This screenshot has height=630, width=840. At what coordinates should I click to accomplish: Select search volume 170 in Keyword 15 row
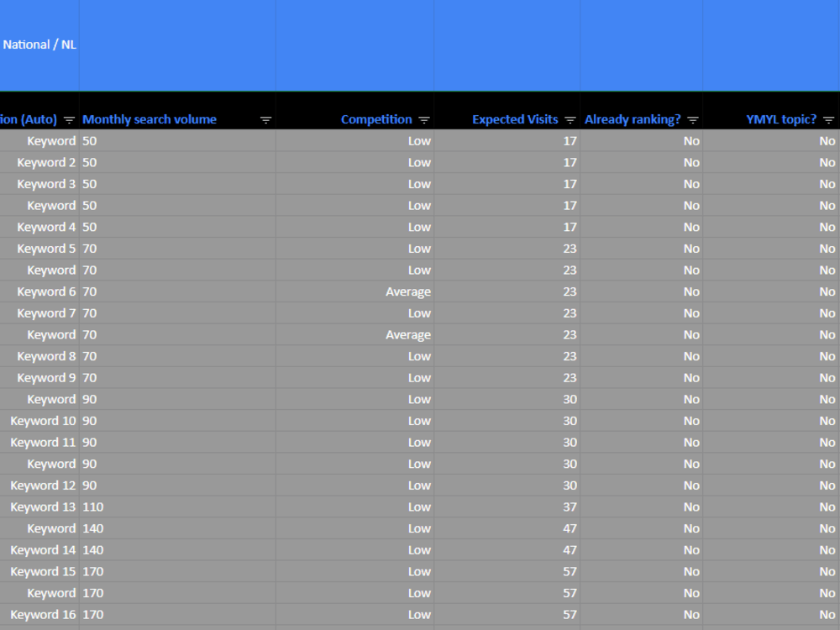coord(177,571)
